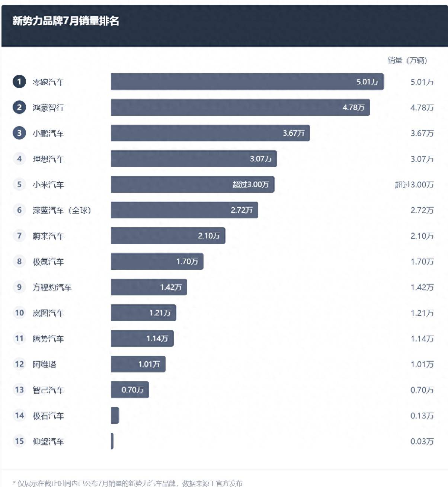Image resolution: width=448 pixels, height=487 pixels.
Task: Click the 小鹏汽车 sales bar
Action: 210,133
